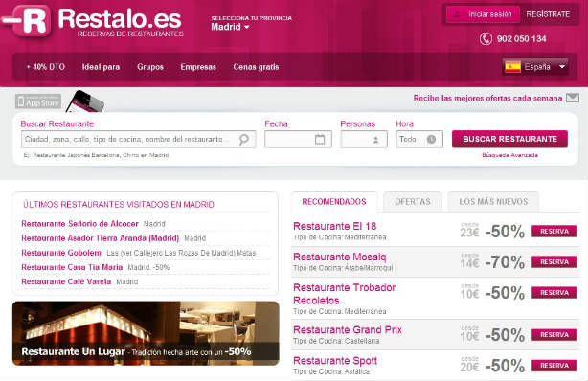Click the Fecha date input field

point(298,139)
